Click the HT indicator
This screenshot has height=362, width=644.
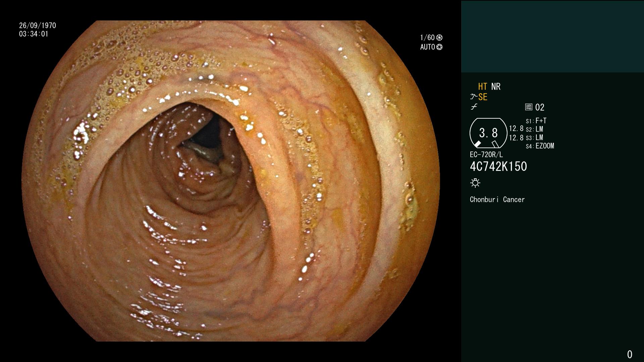click(483, 86)
